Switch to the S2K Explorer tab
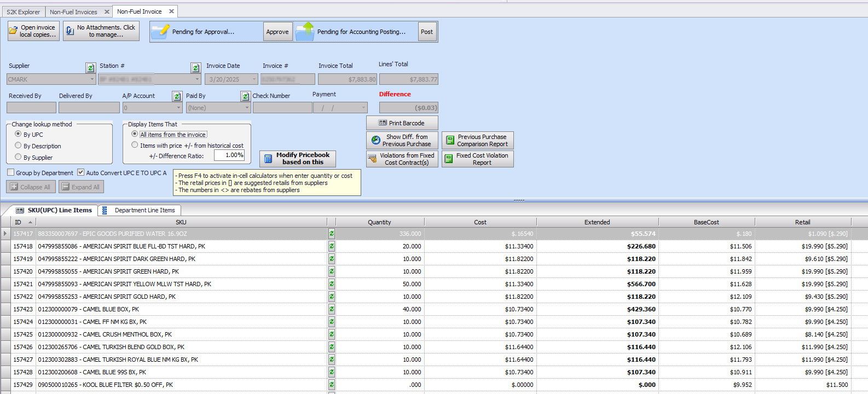 tap(24, 11)
